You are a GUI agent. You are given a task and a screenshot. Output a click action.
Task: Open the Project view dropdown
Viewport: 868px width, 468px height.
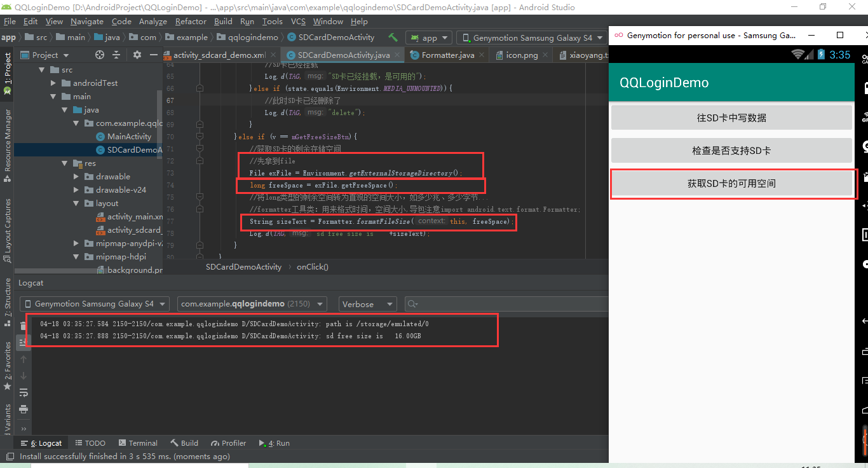(45, 55)
